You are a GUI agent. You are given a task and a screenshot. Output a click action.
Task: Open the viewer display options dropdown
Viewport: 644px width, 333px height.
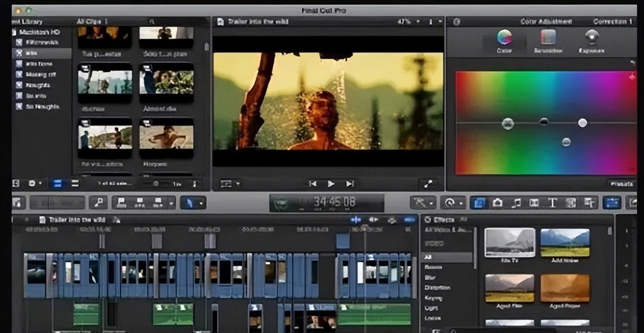tap(435, 21)
